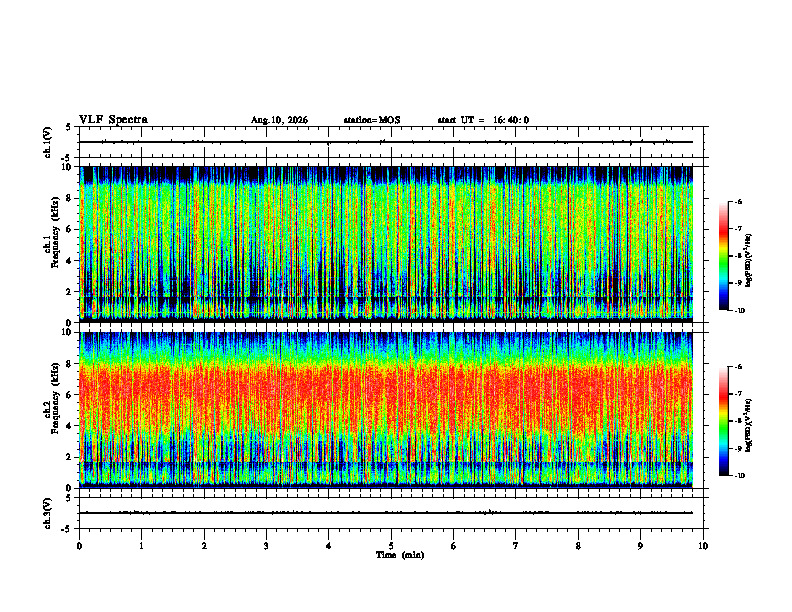The width and height of the screenshot is (792, 612).
Task: Click the "-10" label on ch.1 colorbar
Action: pos(738,310)
